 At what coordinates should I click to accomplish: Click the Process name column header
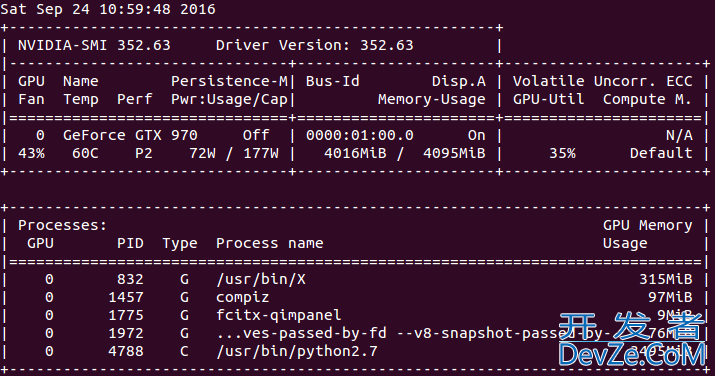[269, 243]
